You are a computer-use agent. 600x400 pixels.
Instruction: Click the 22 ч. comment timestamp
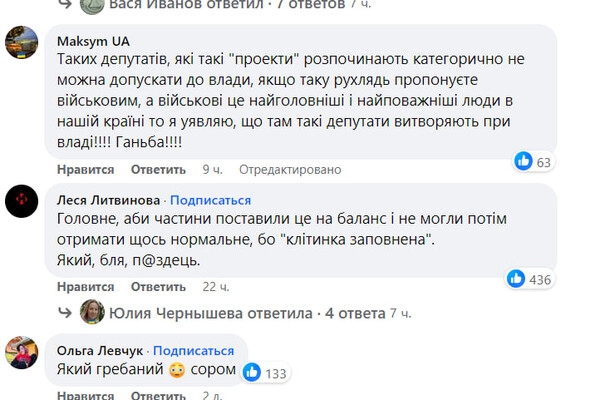[x=216, y=287]
